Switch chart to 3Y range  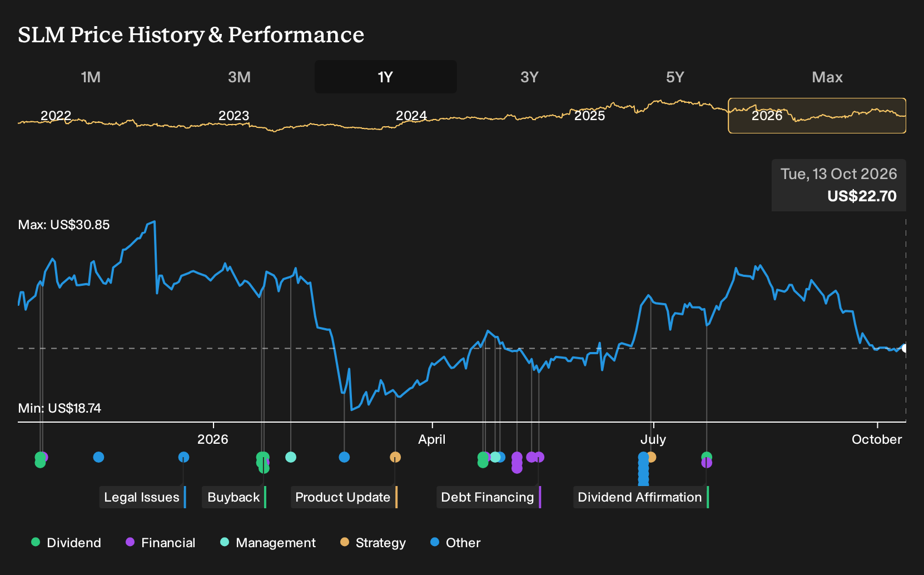click(529, 77)
